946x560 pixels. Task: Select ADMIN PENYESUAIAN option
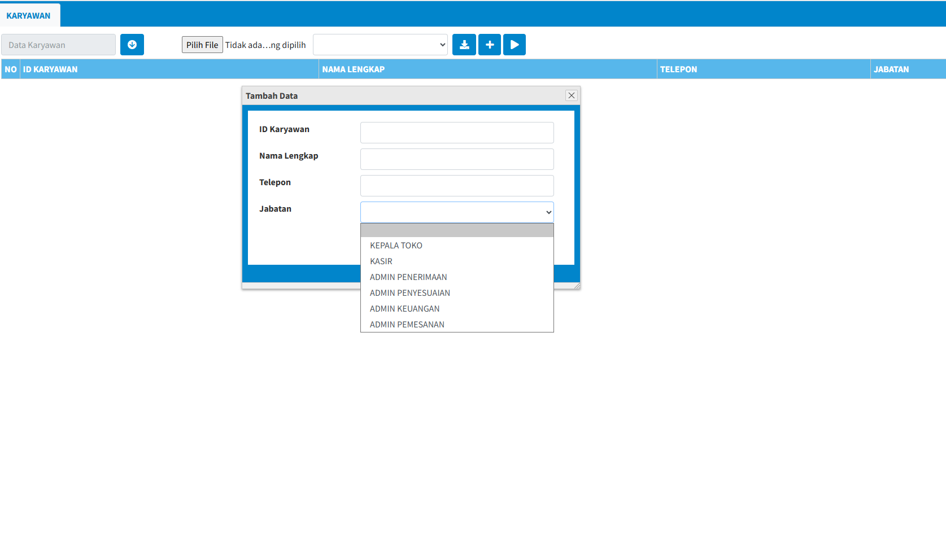click(x=457, y=293)
